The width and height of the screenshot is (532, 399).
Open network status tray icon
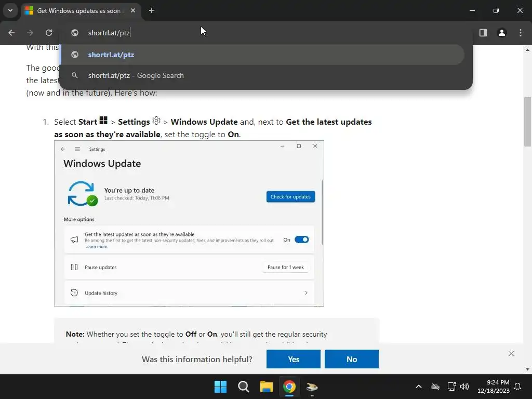coord(451,387)
